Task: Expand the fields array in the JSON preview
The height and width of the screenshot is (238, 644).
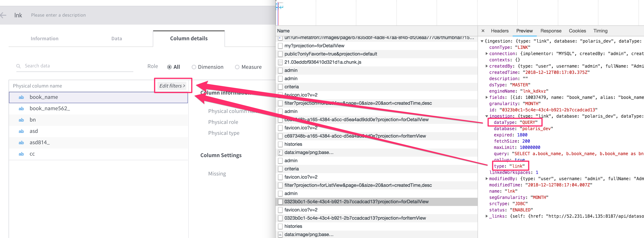Action: tap(487, 97)
